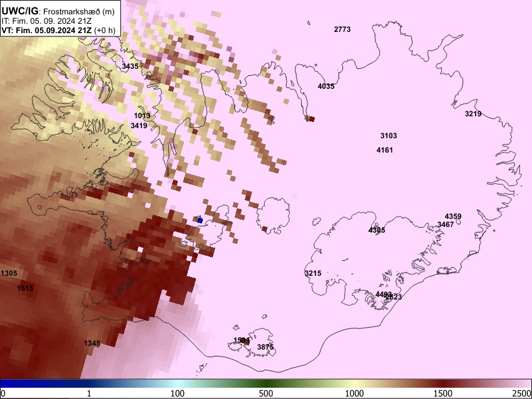Image resolution: width=532 pixels, height=399 pixels.
Task: Select the 1013 map value
Action: pyautogui.click(x=142, y=116)
